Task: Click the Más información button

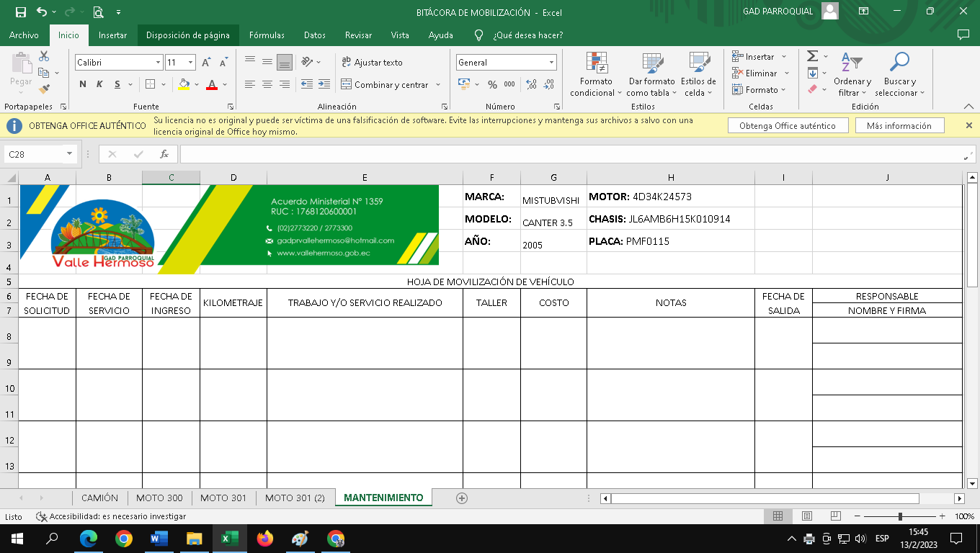Action: [x=899, y=125]
